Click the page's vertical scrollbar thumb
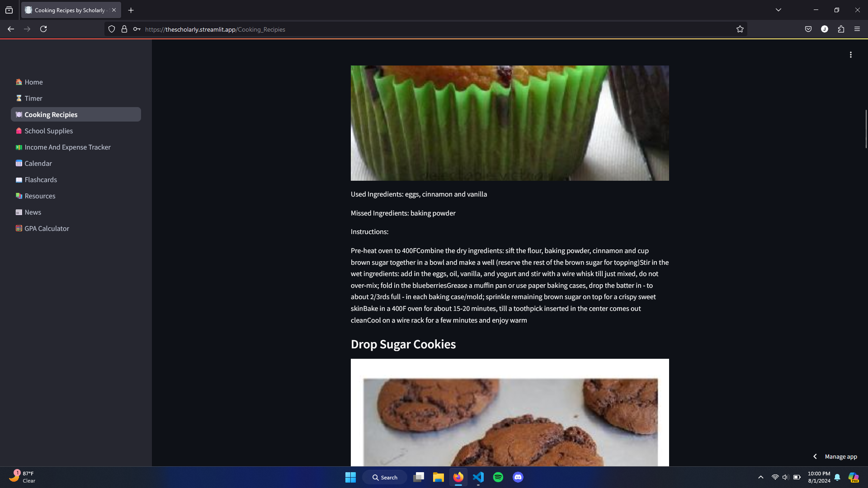Screen dimensions: 868x488 click(x=866, y=129)
